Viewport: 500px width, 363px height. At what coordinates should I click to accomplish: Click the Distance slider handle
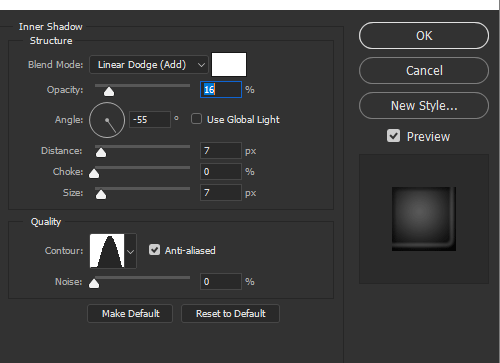pyautogui.click(x=101, y=152)
